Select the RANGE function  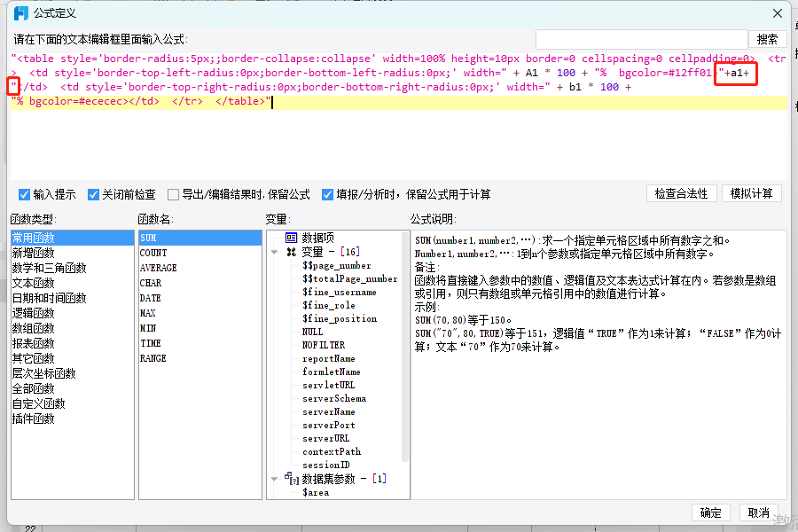pos(200,358)
